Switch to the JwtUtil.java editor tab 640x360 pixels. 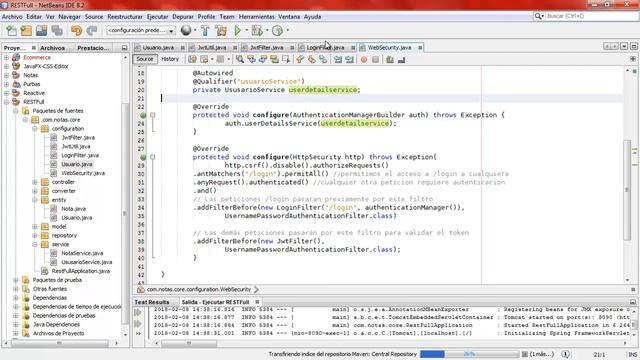212,48
